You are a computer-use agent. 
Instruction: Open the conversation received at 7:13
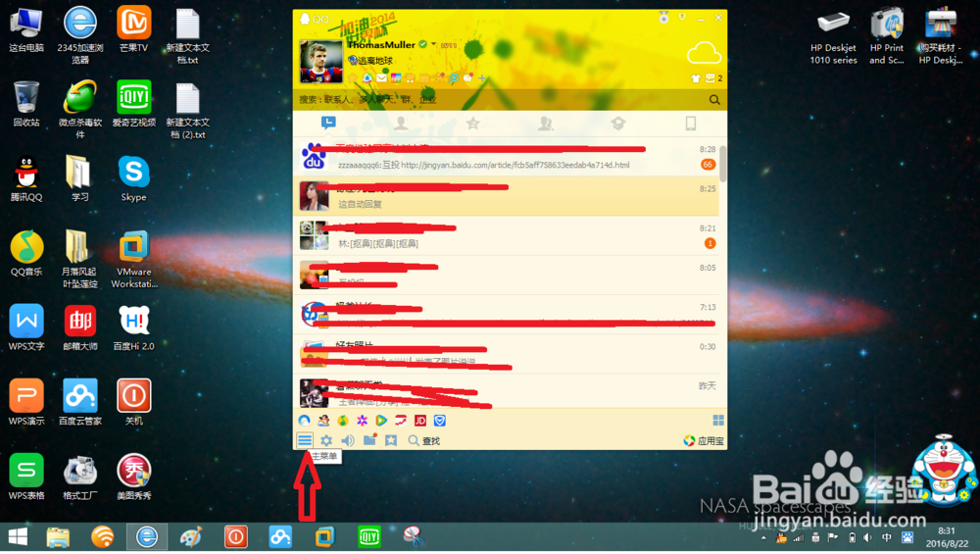(506, 314)
